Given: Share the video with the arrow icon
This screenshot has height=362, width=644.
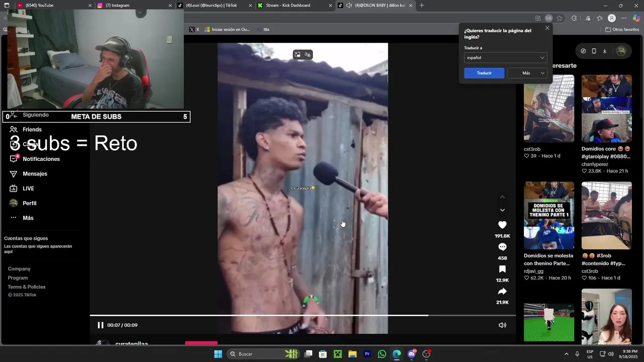Looking at the screenshot, I should (x=502, y=292).
